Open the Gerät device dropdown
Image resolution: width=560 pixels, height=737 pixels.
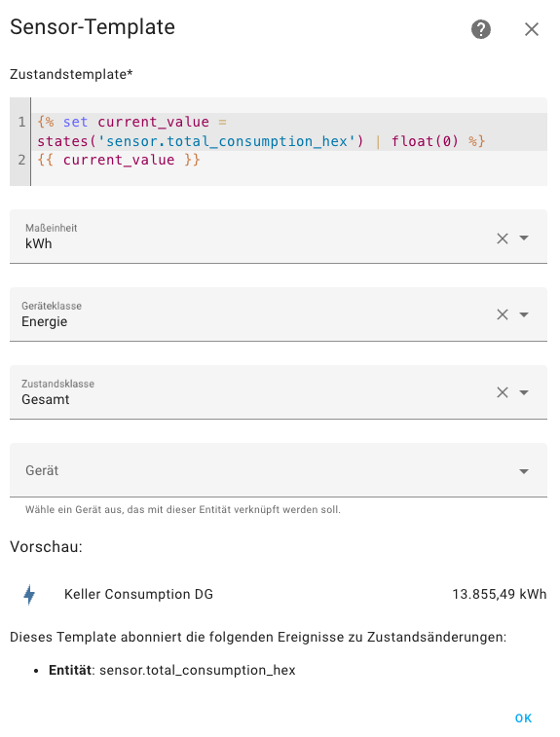[x=279, y=470]
